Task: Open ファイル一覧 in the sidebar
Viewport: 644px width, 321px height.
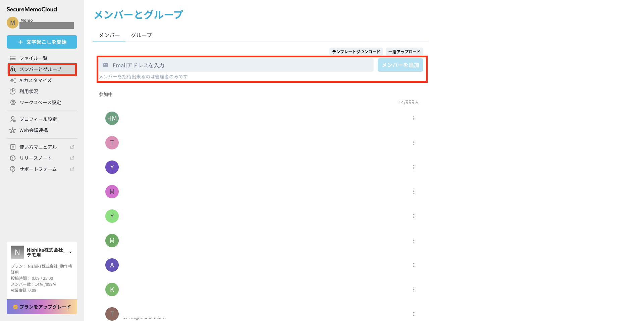Action: 33,58
